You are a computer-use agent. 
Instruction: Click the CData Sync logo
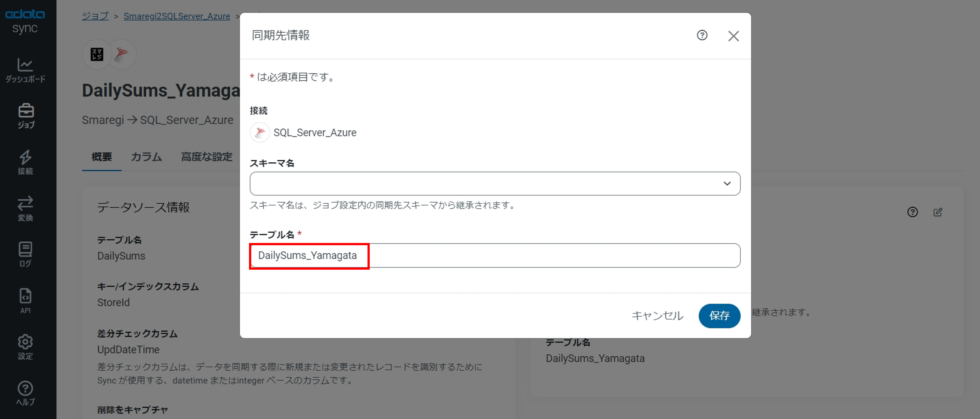(25, 21)
